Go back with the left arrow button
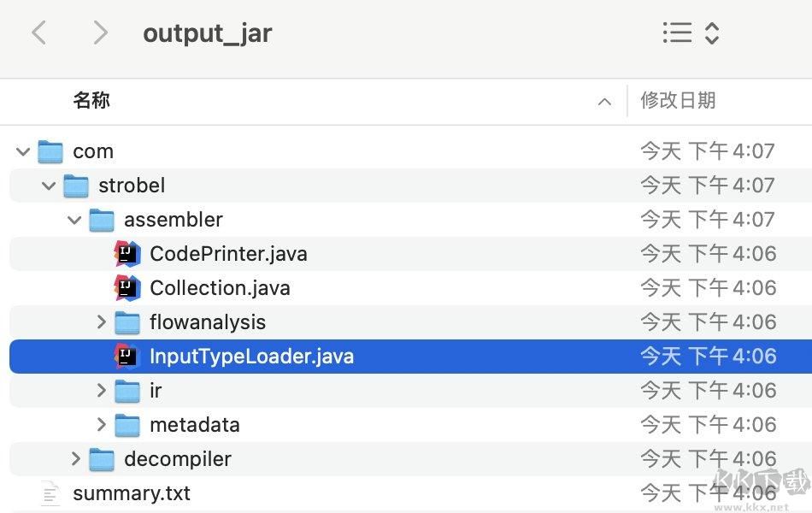 pos(38,33)
